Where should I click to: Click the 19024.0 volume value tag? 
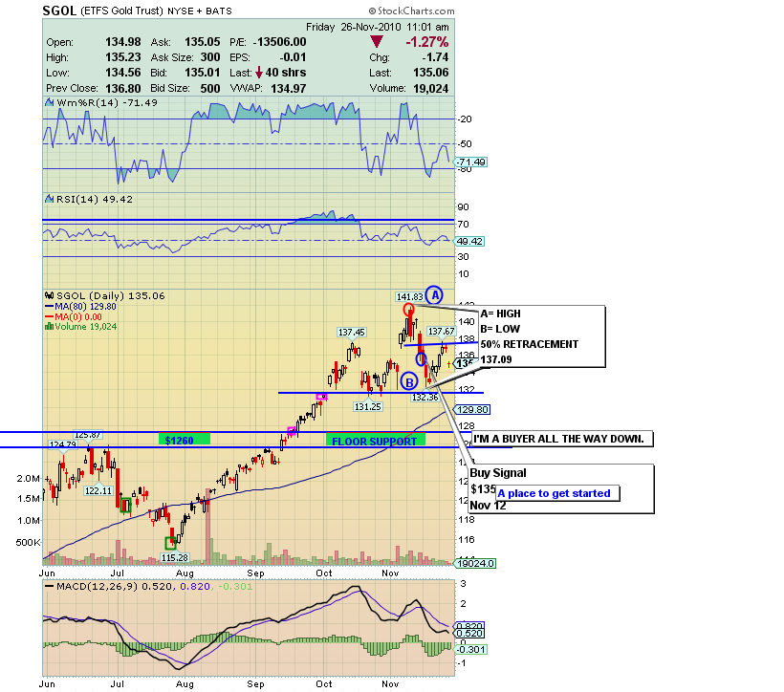(475, 564)
